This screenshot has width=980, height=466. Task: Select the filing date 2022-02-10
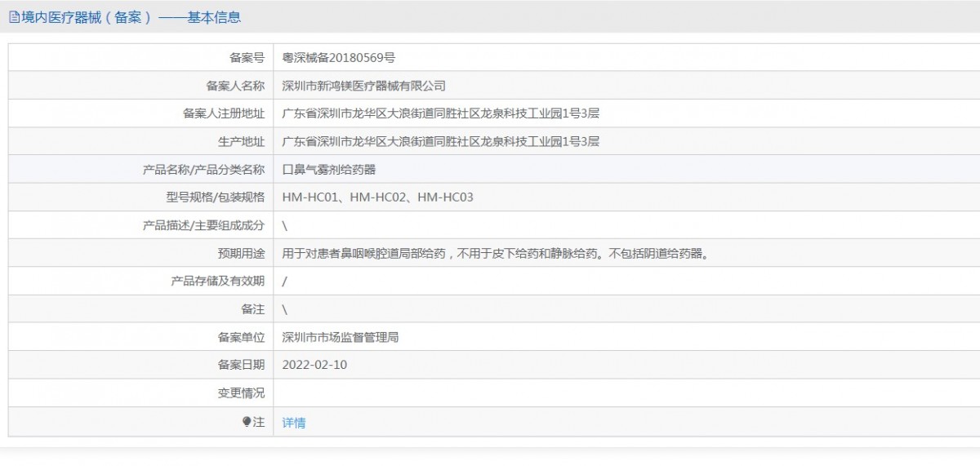[314, 365]
